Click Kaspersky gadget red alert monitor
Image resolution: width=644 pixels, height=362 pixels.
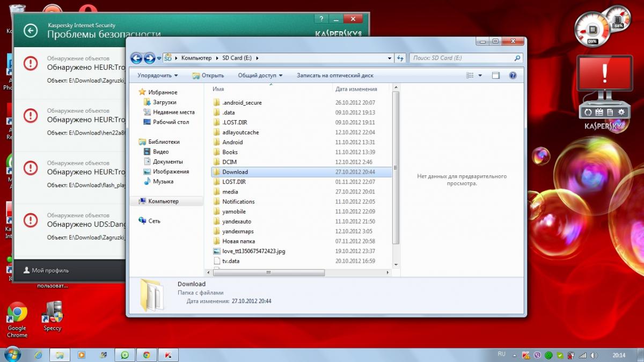[x=604, y=79]
